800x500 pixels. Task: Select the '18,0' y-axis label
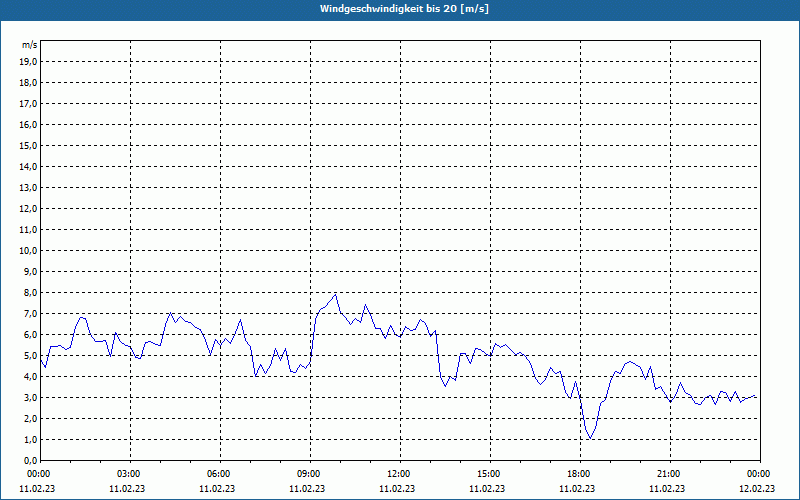[28, 83]
